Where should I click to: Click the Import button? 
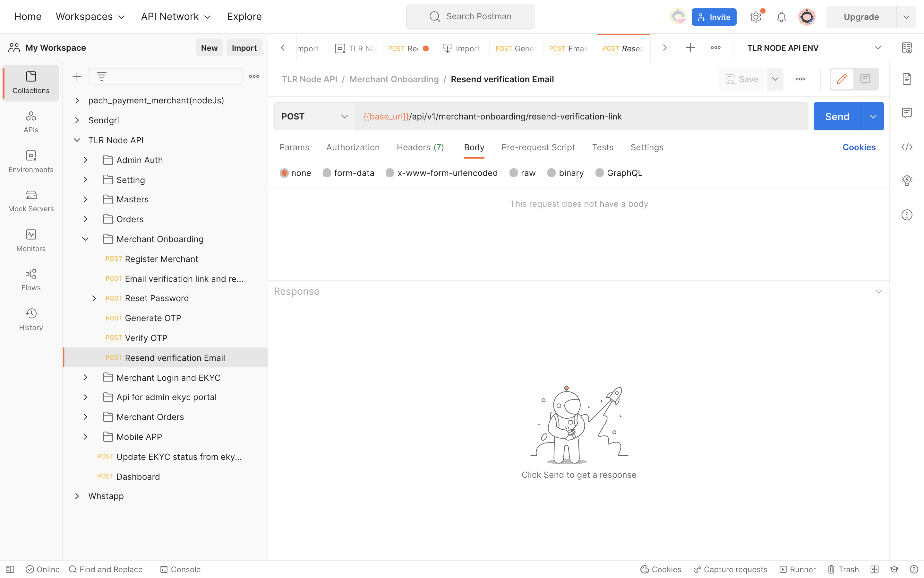click(244, 48)
